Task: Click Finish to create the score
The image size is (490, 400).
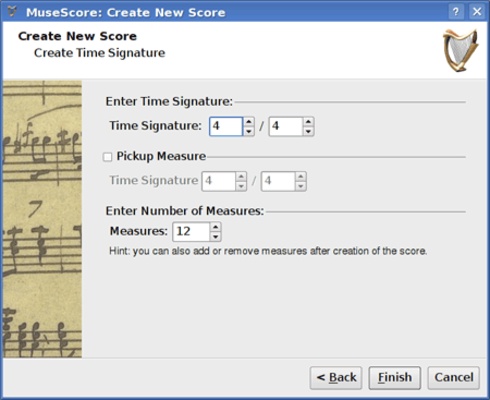Action: coord(395,378)
